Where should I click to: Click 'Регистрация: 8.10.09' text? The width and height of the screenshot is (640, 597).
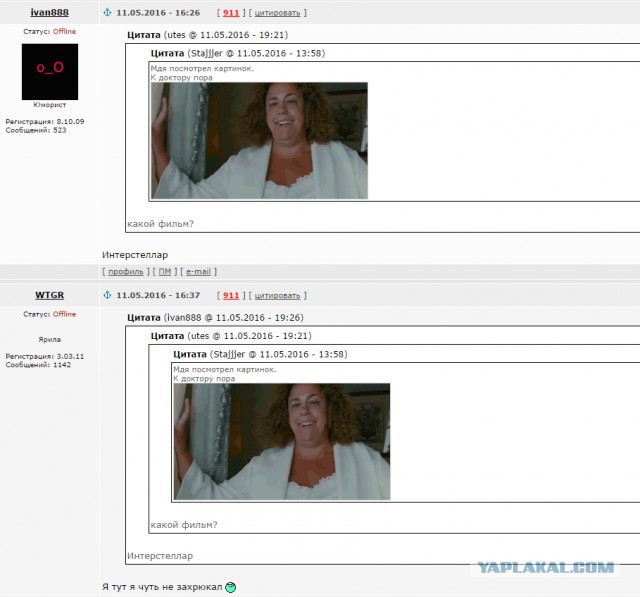(45, 122)
